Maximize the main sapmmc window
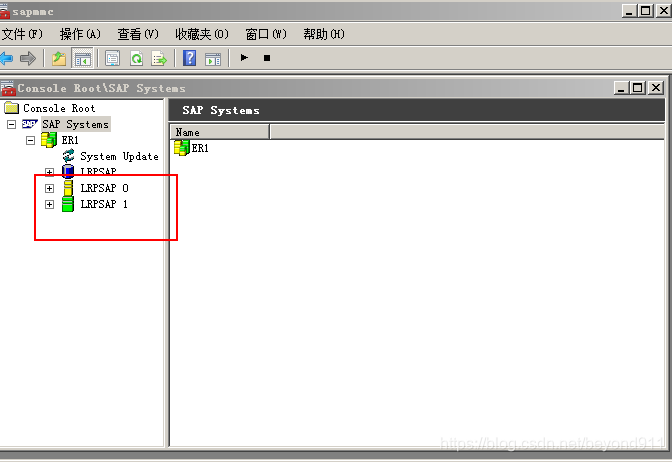This screenshot has height=462, width=672. [645, 11]
